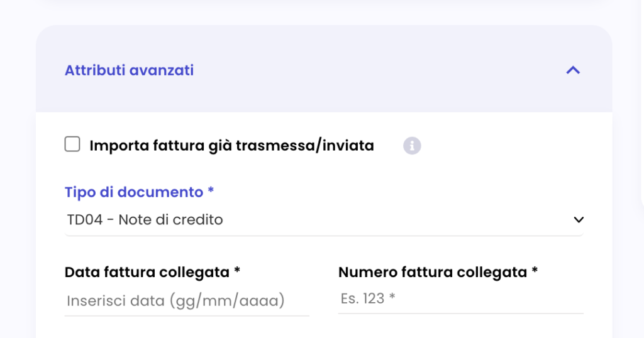Image resolution: width=644 pixels, height=338 pixels.
Task: Open the info icon beside Importa fattura
Action: click(412, 146)
